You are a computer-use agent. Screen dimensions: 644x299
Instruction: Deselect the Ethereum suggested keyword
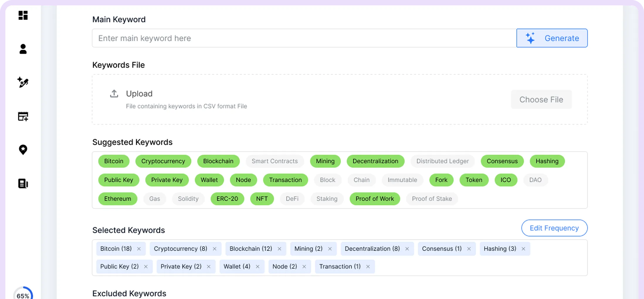pos(117,199)
